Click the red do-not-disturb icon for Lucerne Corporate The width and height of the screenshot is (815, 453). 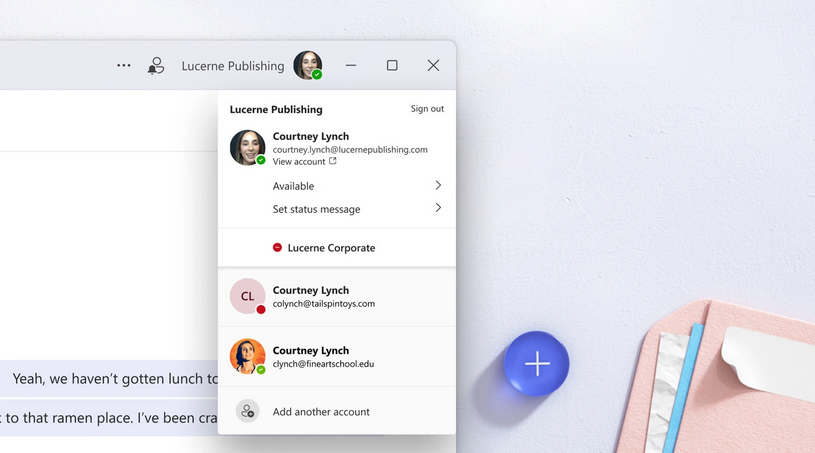point(277,247)
